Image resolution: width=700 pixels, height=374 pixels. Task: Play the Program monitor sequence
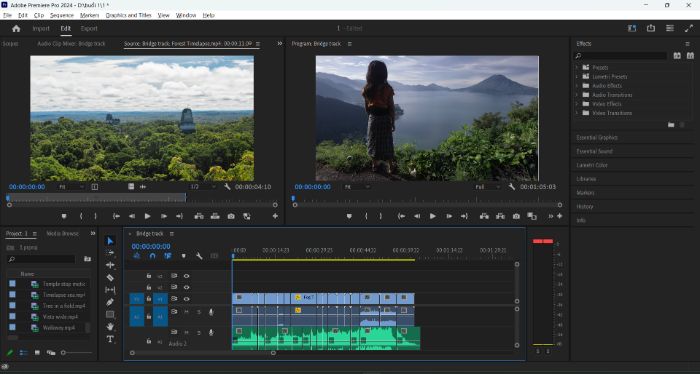pos(433,216)
